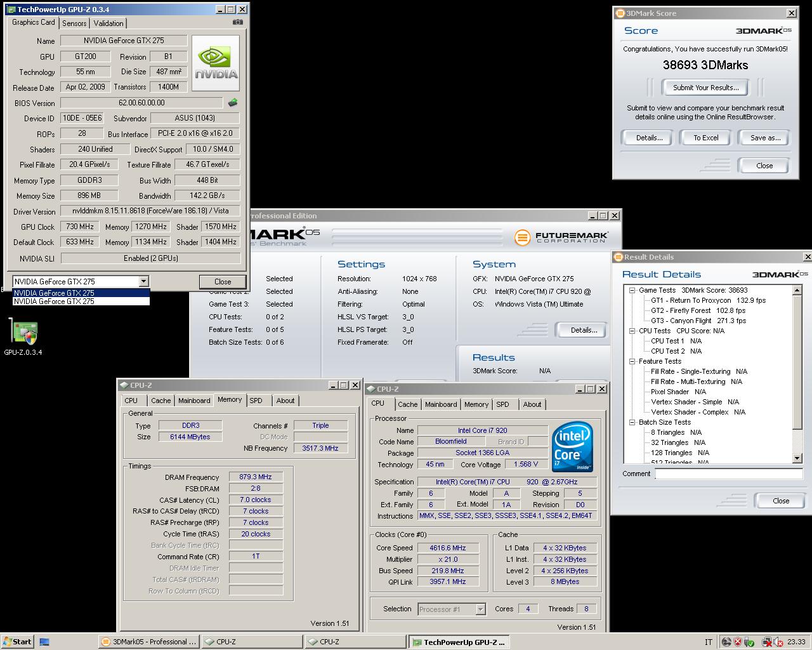Click the DRAM Frequency value 879.3 MHz
This screenshot has height=650, width=812.
256,477
